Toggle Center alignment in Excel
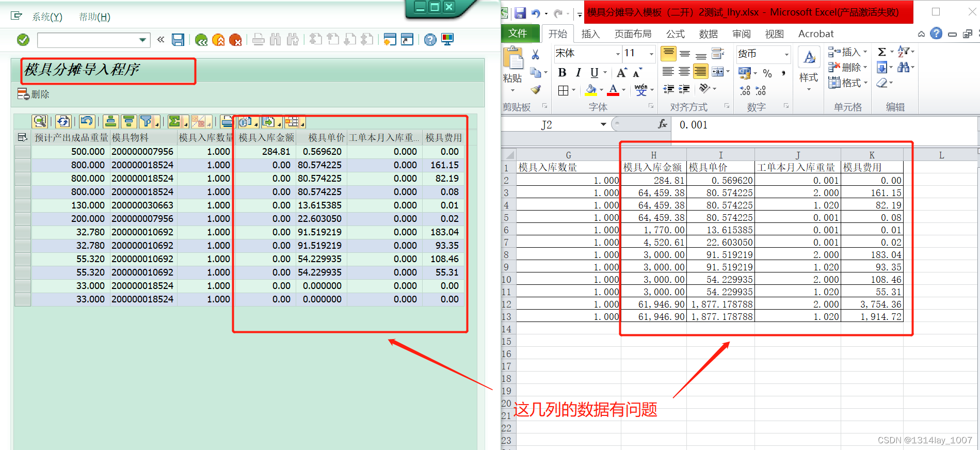This screenshot has height=450, width=980. (685, 71)
